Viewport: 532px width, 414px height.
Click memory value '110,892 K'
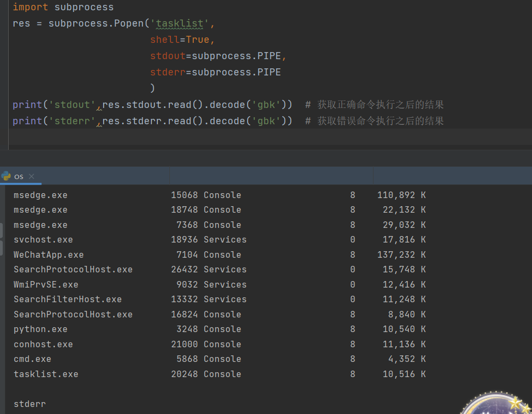tap(401, 195)
